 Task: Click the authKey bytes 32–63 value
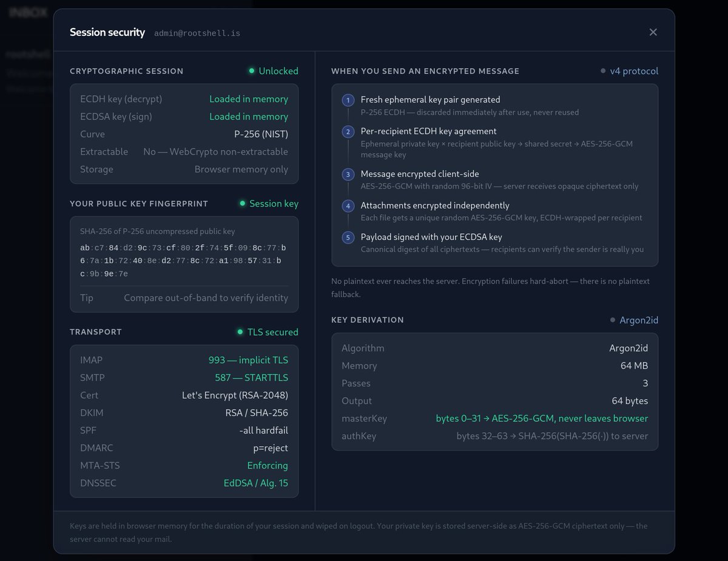[552, 436]
